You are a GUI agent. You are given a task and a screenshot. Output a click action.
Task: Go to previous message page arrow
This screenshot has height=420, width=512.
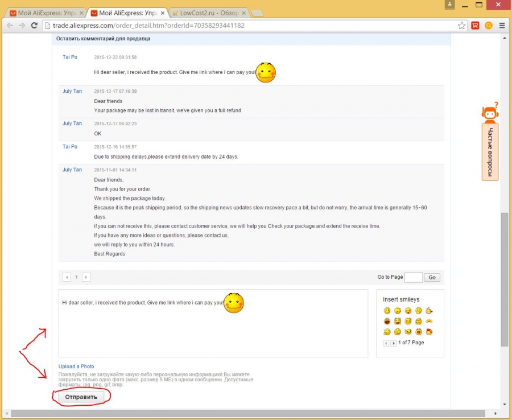pyautogui.click(x=67, y=277)
